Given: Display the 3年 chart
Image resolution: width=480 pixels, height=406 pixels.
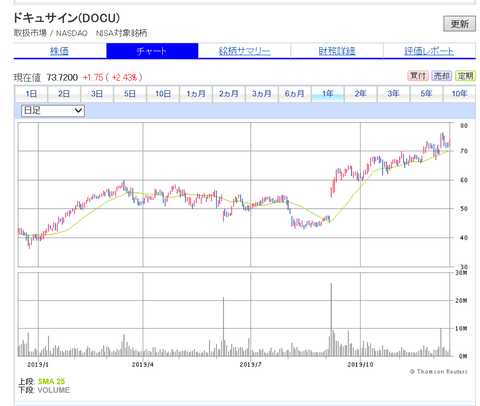Looking at the screenshot, I should pyautogui.click(x=394, y=94).
